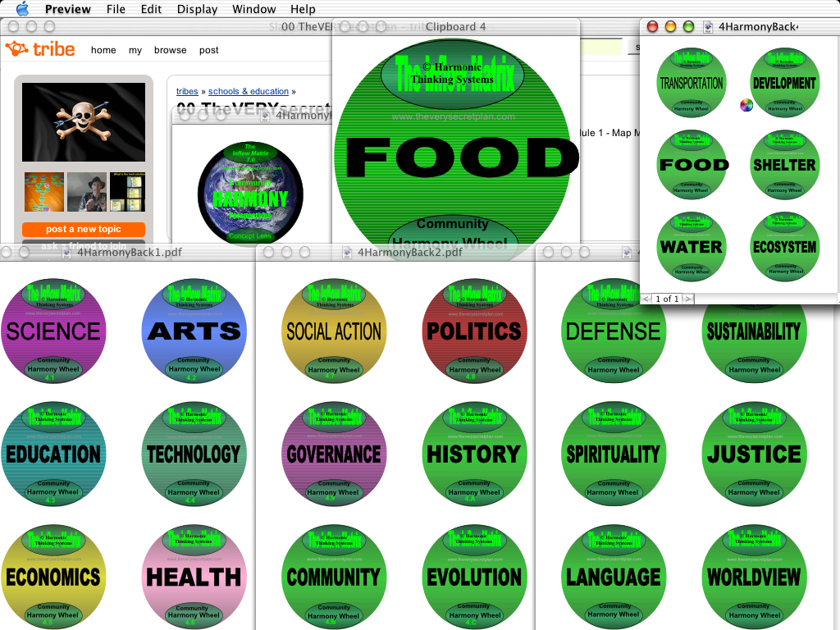Image resolution: width=840 pixels, height=630 pixels.
Task: Focus the Clipboard 4 window title
Action: coord(455,27)
